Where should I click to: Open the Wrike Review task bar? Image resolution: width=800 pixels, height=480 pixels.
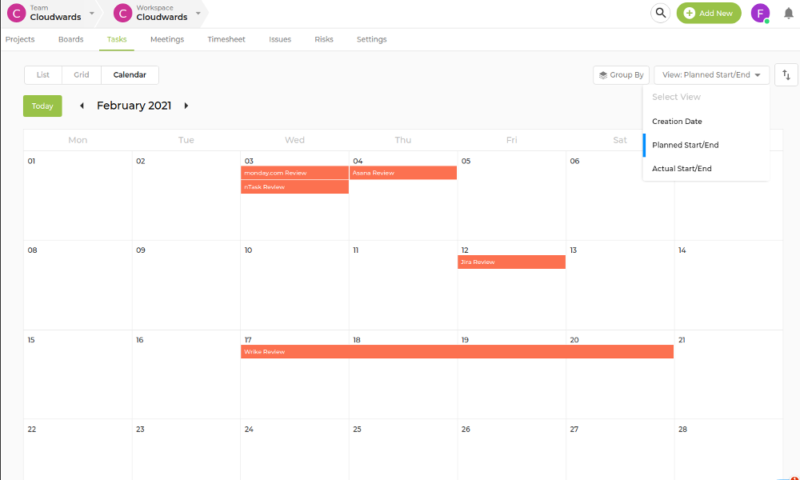[x=456, y=352]
